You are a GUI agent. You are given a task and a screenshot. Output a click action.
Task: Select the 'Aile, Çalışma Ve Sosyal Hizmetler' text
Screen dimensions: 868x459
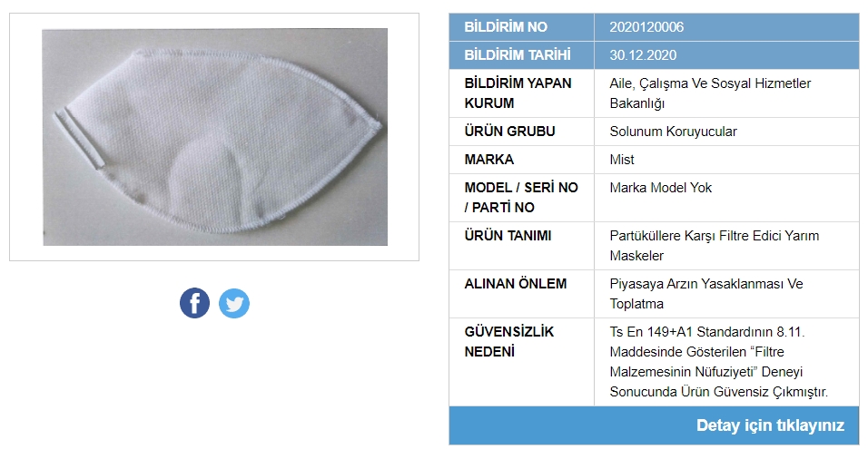pos(710,83)
